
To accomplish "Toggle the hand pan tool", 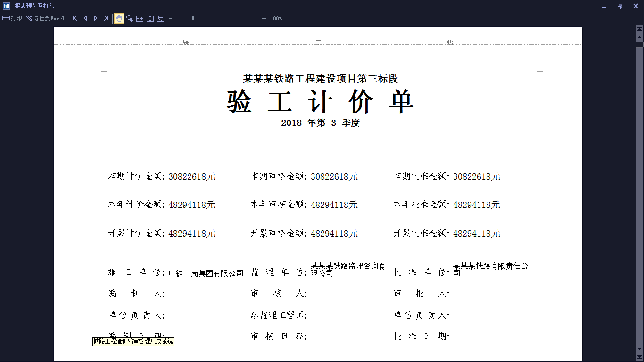I will [119, 18].
